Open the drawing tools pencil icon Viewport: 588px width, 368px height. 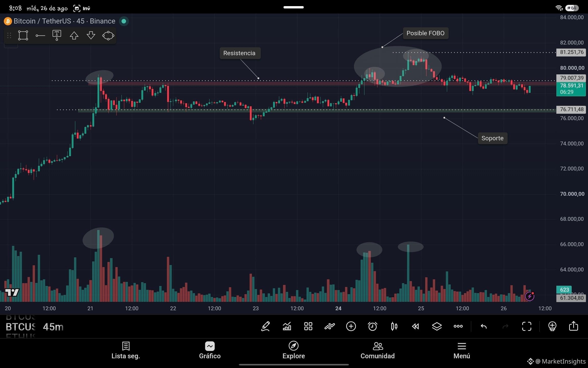pos(265,326)
